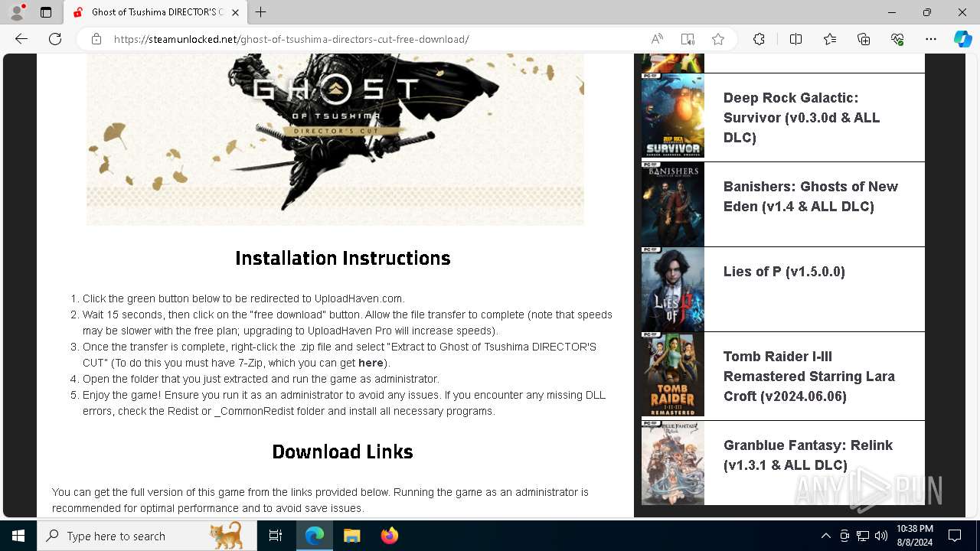Open Extensions puzzle icon
The image size is (980, 551).
759,39
